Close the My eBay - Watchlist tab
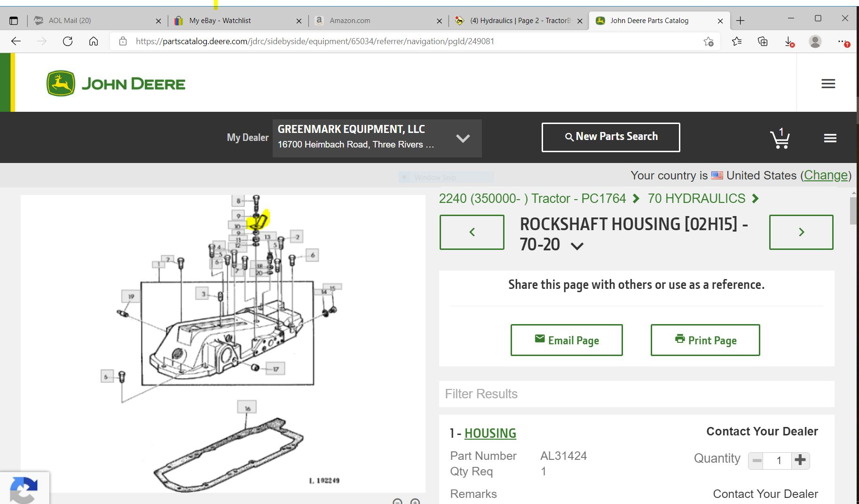 click(x=299, y=21)
